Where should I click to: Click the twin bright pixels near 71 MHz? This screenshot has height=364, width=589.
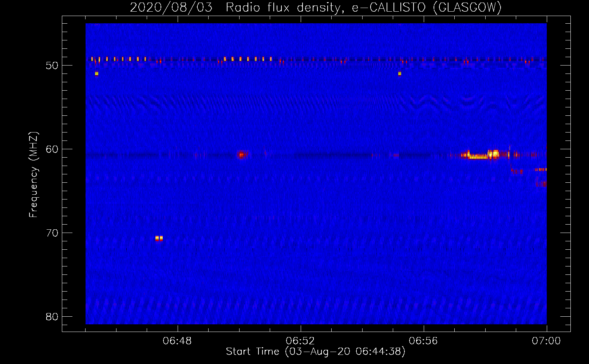point(159,238)
